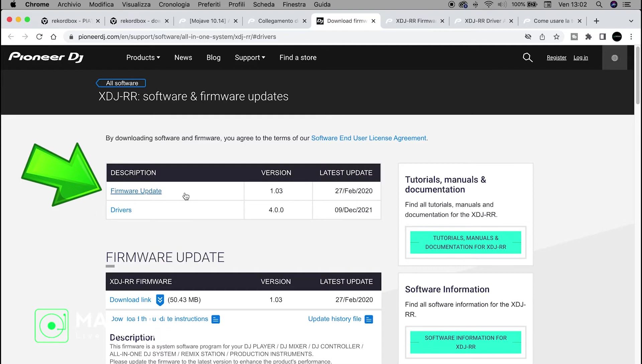Open the Chrome extensions puzzle icon

coord(588,37)
